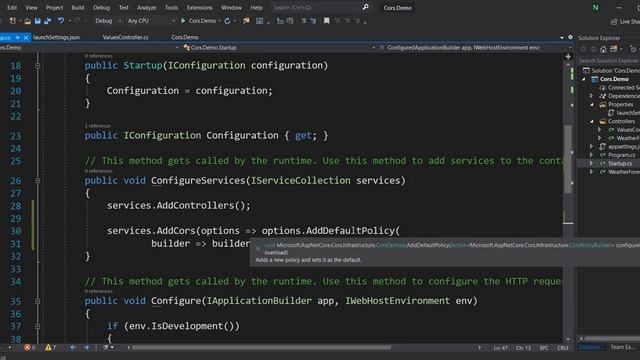This screenshot has height=360, width=640.
Task: Click the bookmark icon in toolbar
Action: [327, 21]
